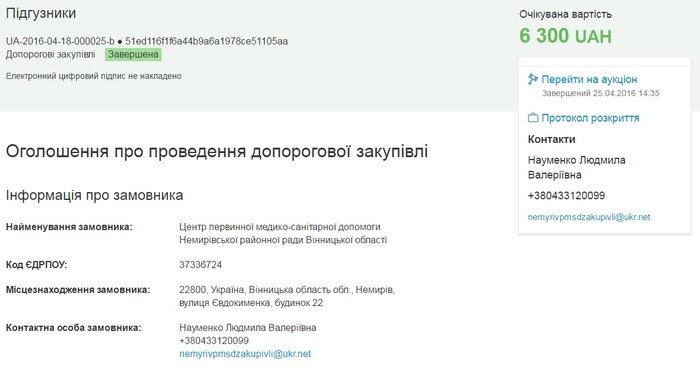Click heading 'Оголошення про проведення допорогової закупівлі'
Image resolution: width=700 pixels, height=379 pixels.
pyautogui.click(x=217, y=151)
